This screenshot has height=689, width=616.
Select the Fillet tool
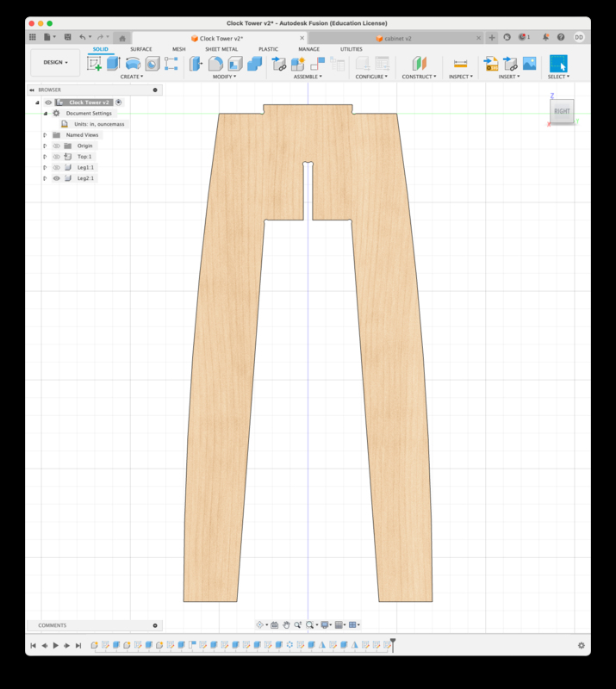(x=215, y=64)
